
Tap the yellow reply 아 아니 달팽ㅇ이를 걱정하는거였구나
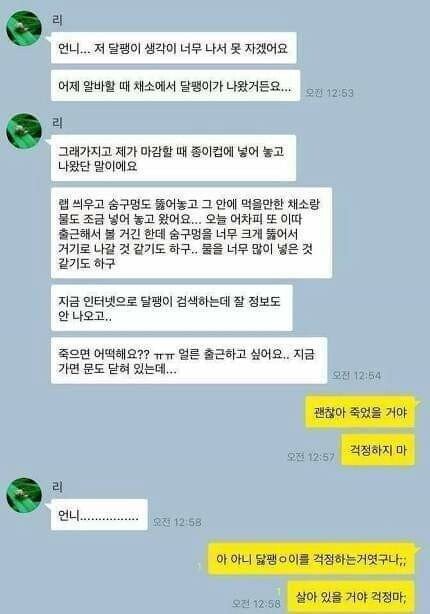coord(311,559)
